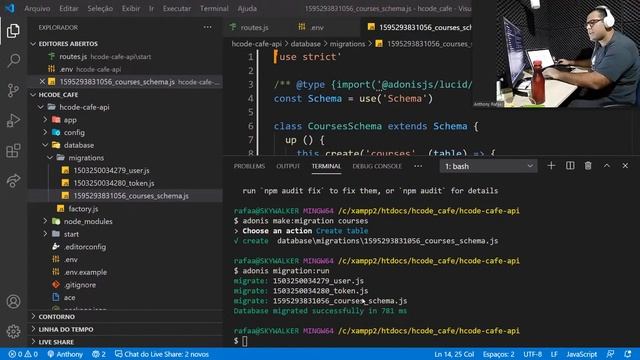Open the Editar menu
The image size is (640, 360).
[69, 8]
